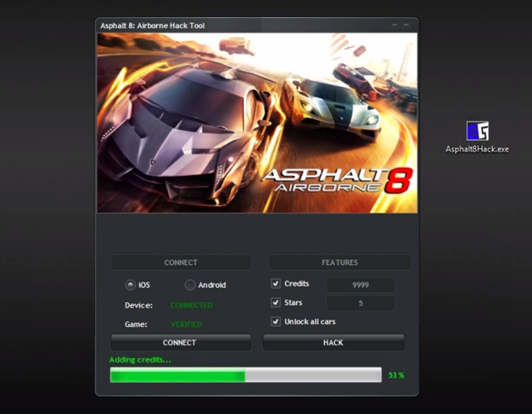
Task: Uncheck the Unlock all cars checkbox
Action: 275,321
